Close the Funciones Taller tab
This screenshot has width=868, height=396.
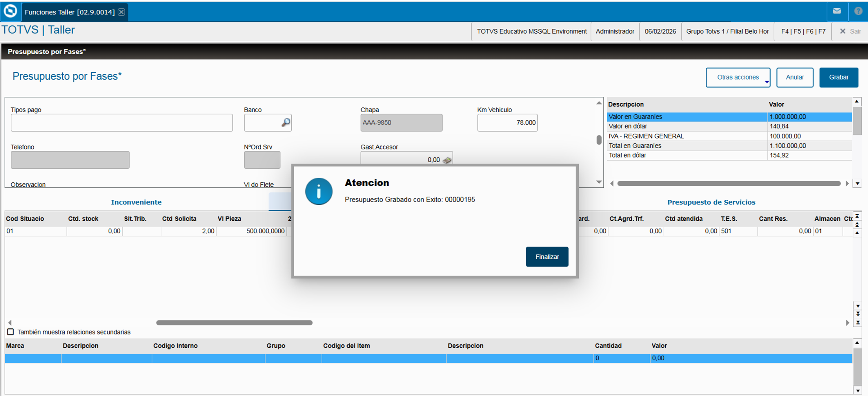click(x=122, y=12)
